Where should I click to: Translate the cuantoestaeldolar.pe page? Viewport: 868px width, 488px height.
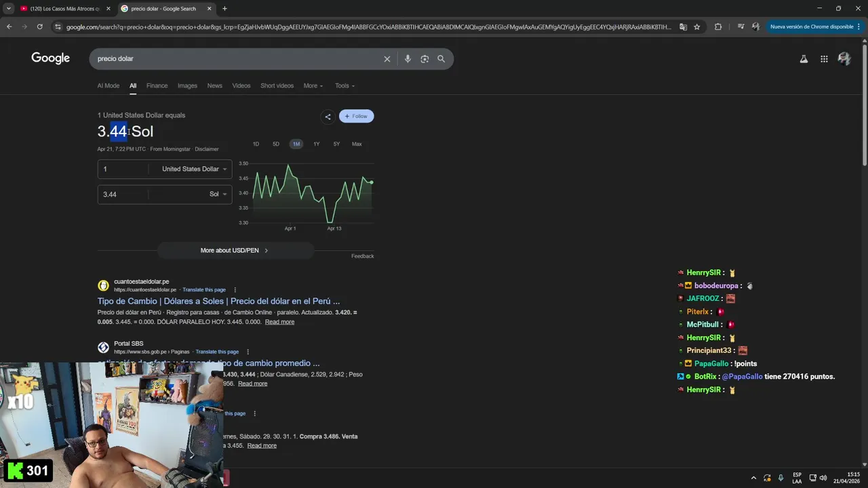pyautogui.click(x=203, y=290)
